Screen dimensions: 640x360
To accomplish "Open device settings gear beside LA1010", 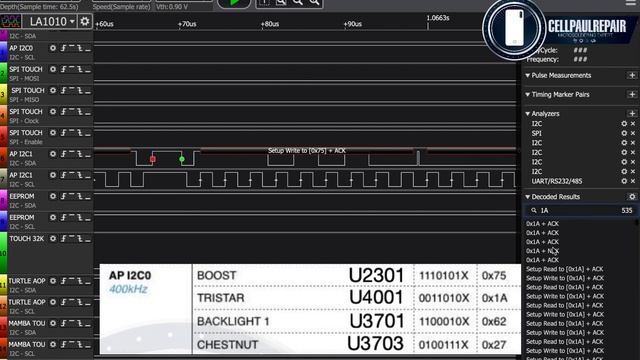I will (84, 21).
